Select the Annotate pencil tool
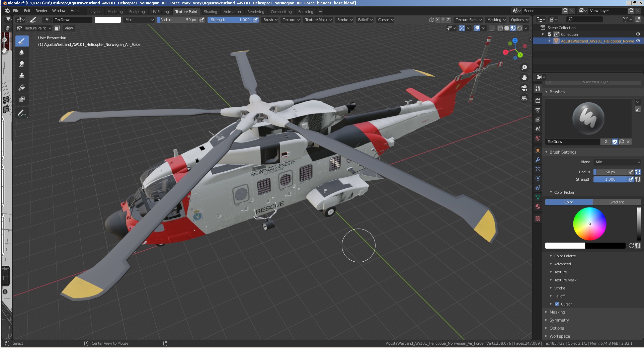Viewport: 644px width, 348px height. coord(22,113)
